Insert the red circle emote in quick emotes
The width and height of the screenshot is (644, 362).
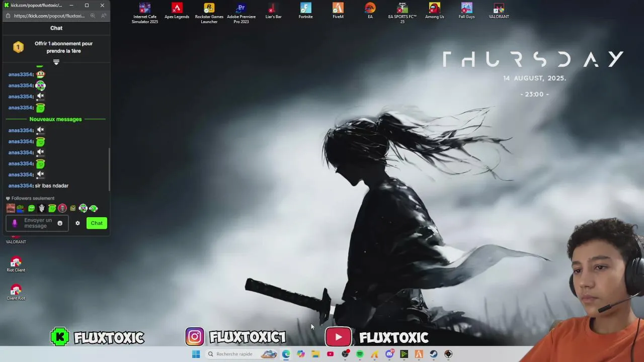click(62, 208)
